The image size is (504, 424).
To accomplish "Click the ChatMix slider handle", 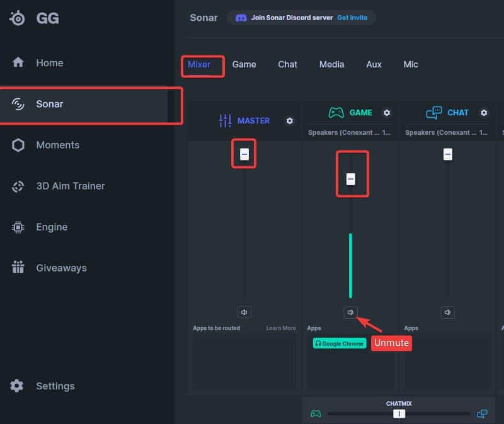I will [x=399, y=414].
